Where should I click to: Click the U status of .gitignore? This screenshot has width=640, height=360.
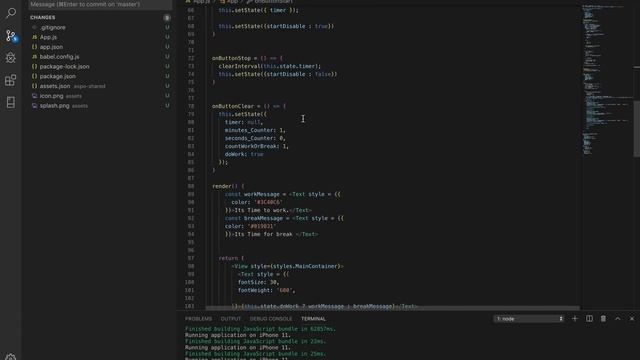tap(167, 27)
